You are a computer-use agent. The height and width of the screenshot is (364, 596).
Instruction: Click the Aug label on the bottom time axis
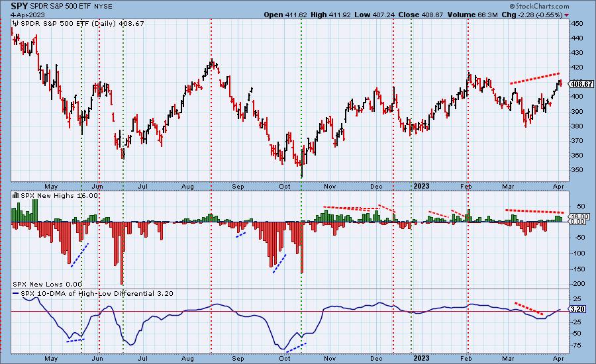pyautogui.click(x=188, y=358)
